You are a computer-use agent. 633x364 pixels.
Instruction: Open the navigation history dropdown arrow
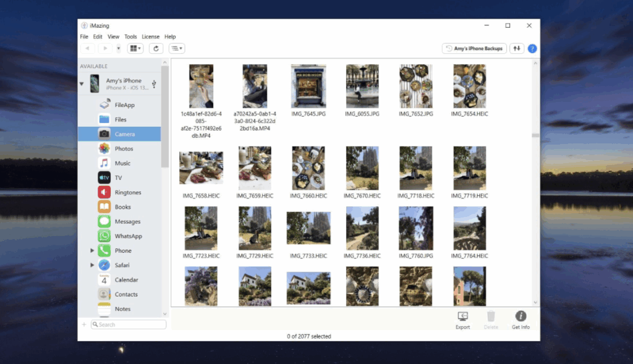pyautogui.click(x=118, y=48)
